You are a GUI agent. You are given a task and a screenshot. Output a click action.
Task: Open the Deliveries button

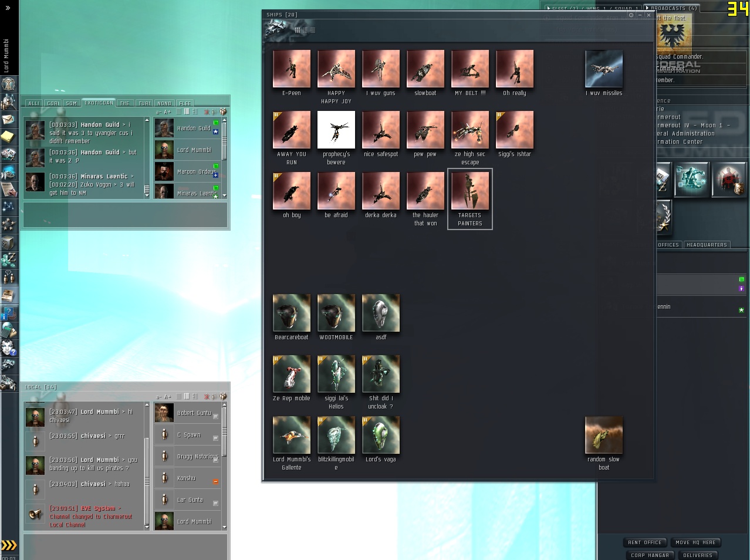tap(698, 555)
